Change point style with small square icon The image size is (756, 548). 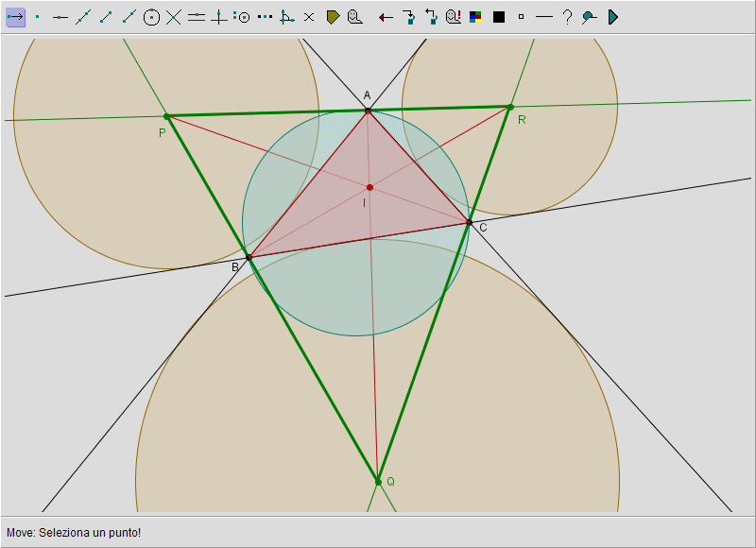click(x=521, y=17)
